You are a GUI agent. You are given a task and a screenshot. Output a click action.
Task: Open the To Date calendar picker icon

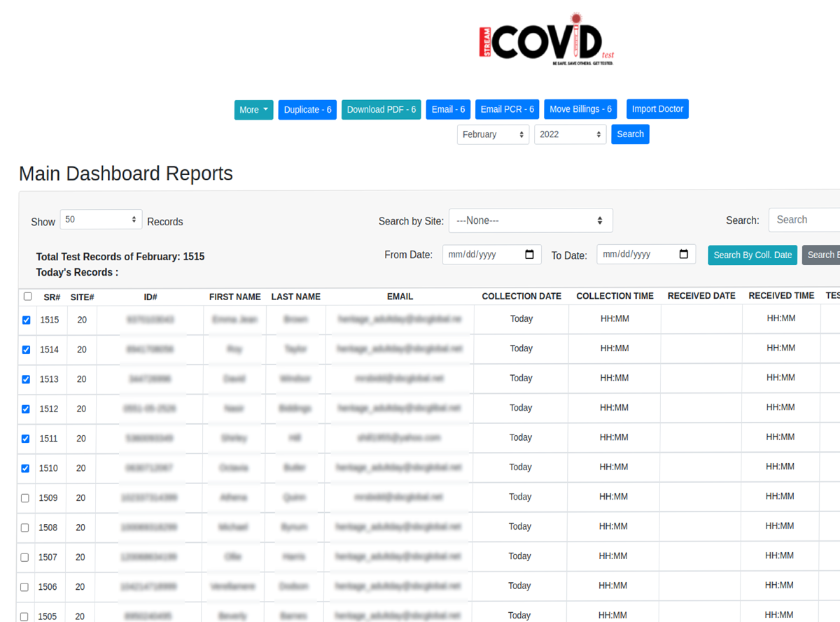coord(684,255)
